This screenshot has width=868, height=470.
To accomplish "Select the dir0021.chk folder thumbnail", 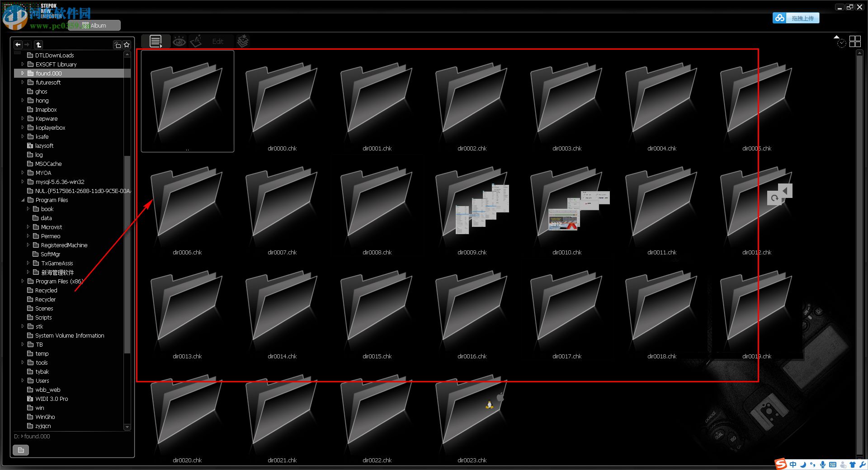I will (282, 418).
